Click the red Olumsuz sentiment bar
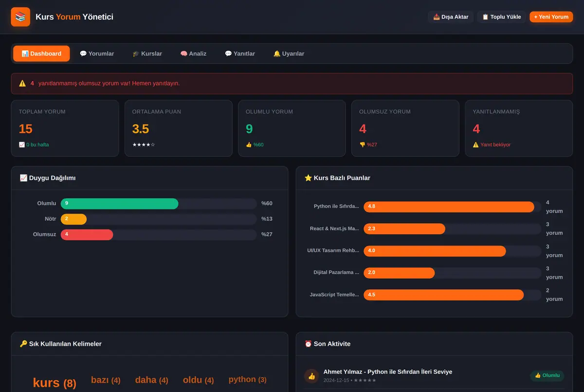The width and height of the screenshot is (584, 392). pyautogui.click(x=87, y=234)
